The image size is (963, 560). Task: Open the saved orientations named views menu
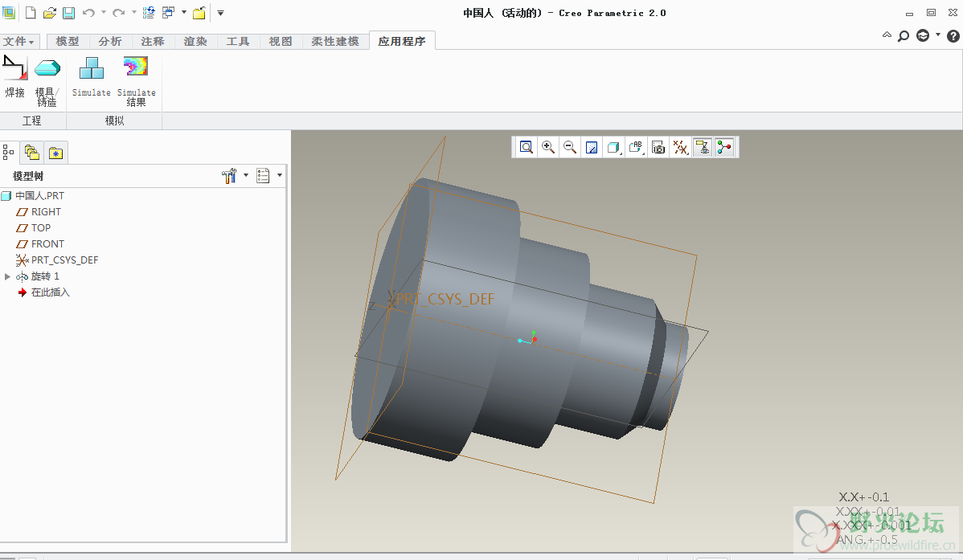637,147
